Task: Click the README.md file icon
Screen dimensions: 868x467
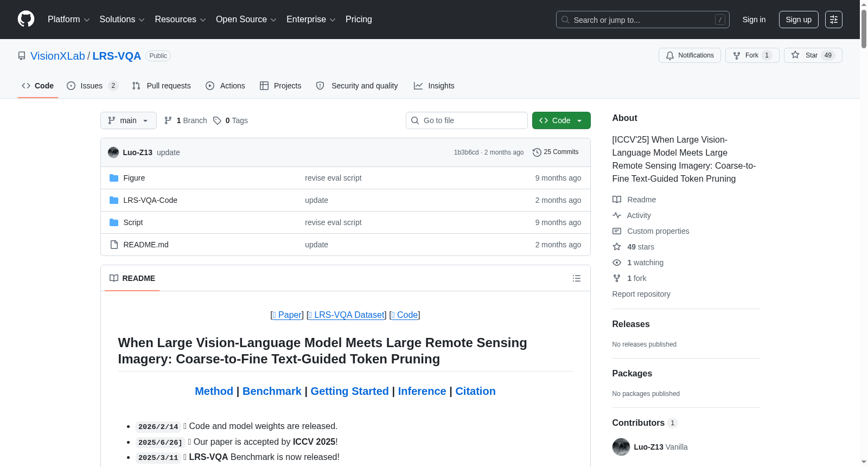Action: pyautogui.click(x=114, y=245)
